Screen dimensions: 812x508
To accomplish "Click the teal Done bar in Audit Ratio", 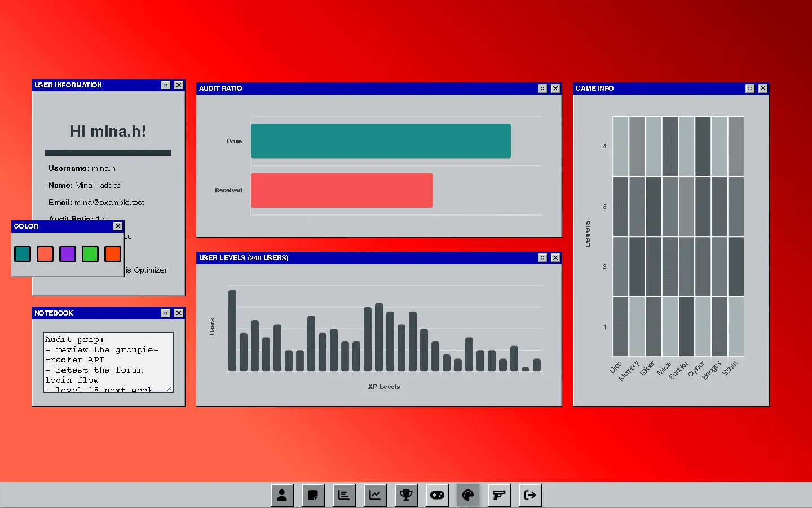I will point(381,141).
